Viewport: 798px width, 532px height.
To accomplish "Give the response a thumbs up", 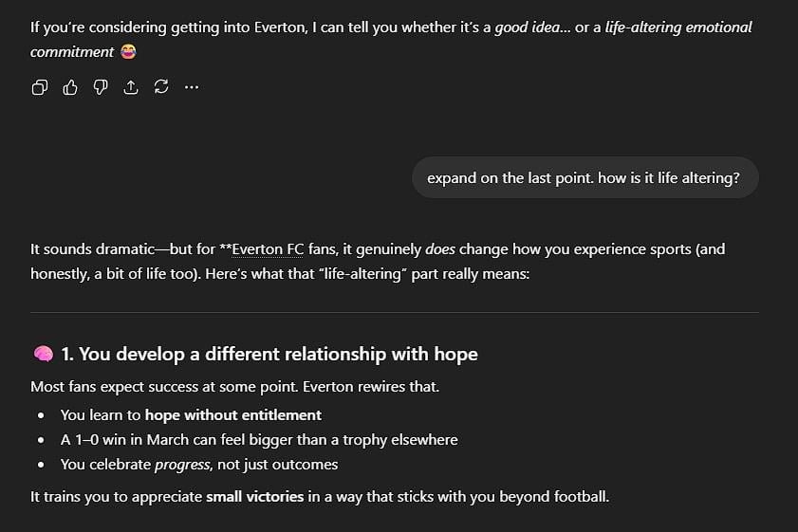I will [70, 87].
